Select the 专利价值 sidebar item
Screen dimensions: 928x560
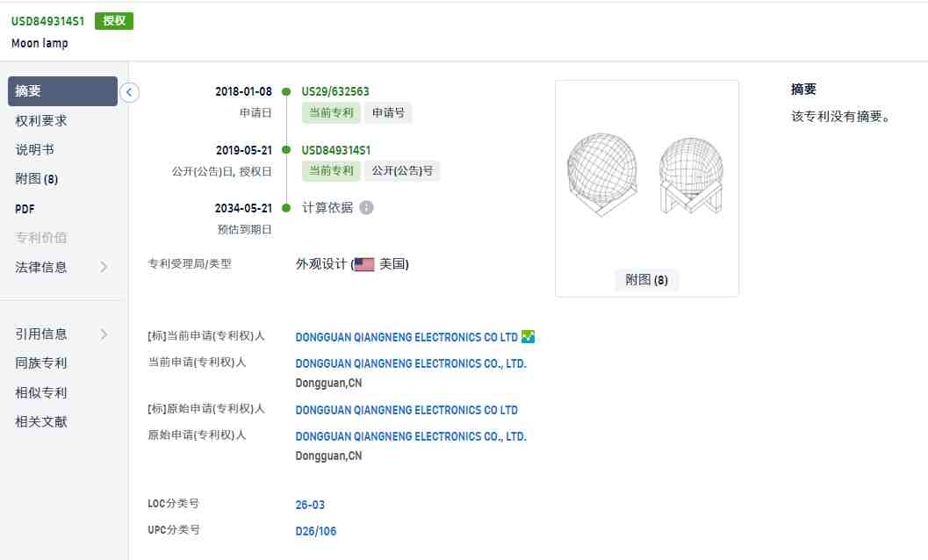[41, 238]
